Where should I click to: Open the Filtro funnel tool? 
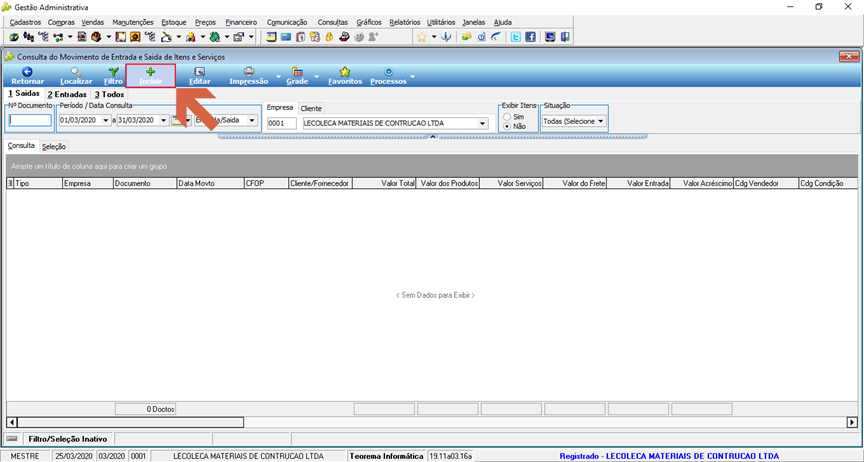114,76
